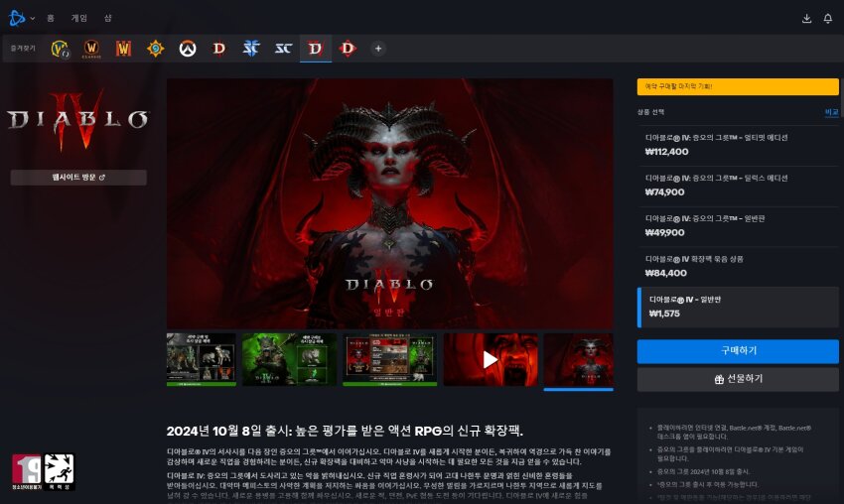Screen dimensions: 844x504
Task: Select the Warcraft Rumble favorite icon
Action: click(x=124, y=49)
